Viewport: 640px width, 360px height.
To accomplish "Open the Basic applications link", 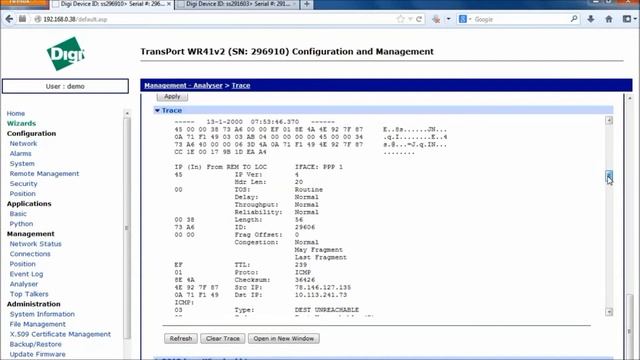I will point(18,214).
